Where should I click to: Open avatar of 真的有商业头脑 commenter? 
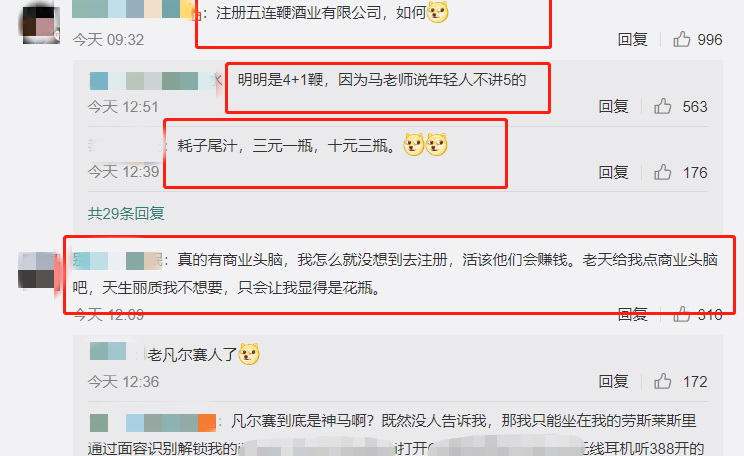coord(37,270)
